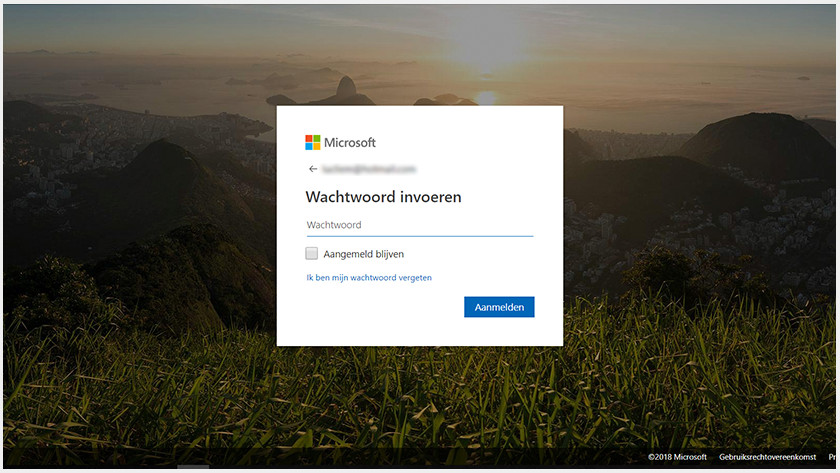The image size is (840, 473).
Task: Click the horizontal scrollbar thumb at bottom
Action: click(193, 467)
